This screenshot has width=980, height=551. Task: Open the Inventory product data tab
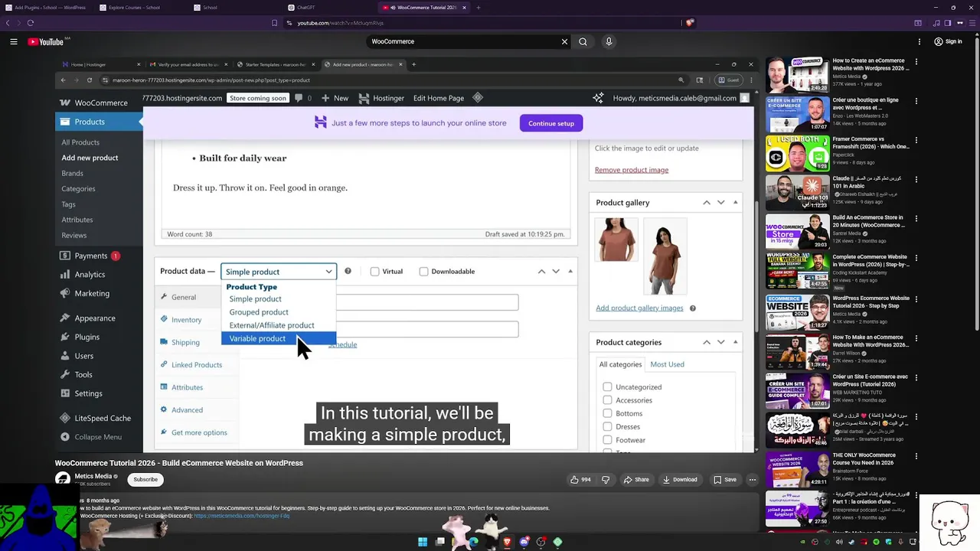[x=187, y=320]
